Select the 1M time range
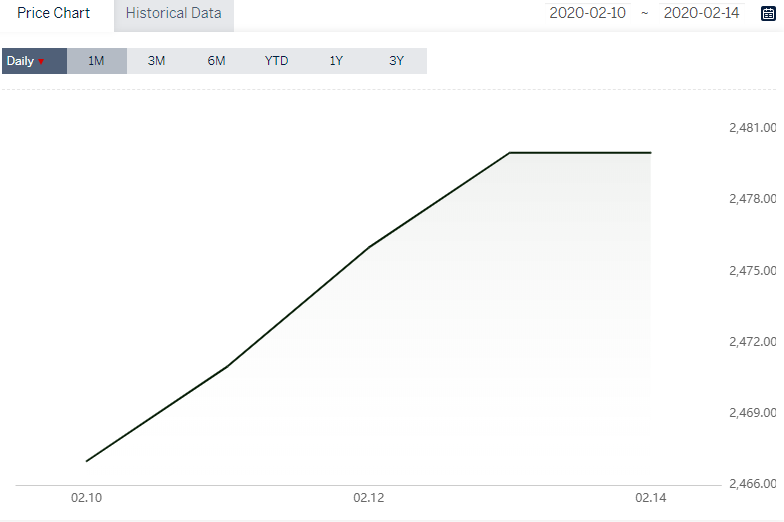Image resolution: width=784 pixels, height=522 pixels. 96,61
